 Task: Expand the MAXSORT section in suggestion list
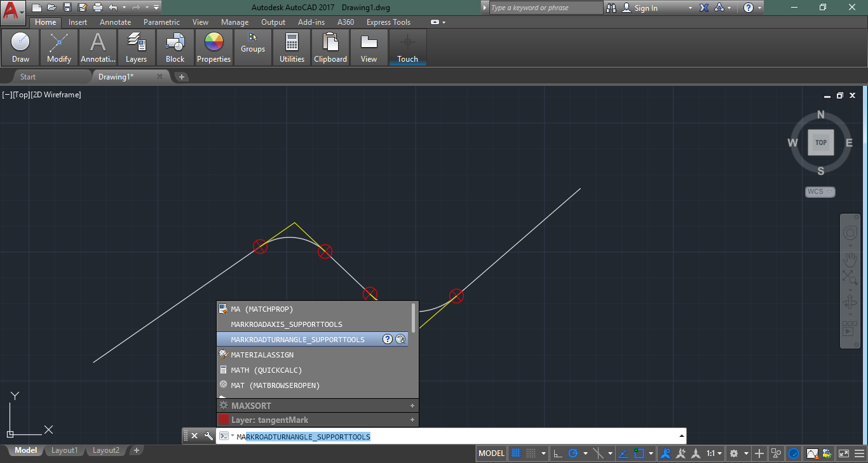tap(412, 406)
